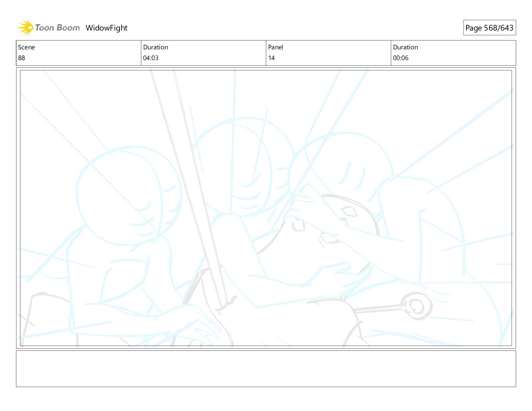Image resolution: width=532 pixels, height=411 pixels.
Task: Click the panel duration value 00:06
Action: pos(401,58)
